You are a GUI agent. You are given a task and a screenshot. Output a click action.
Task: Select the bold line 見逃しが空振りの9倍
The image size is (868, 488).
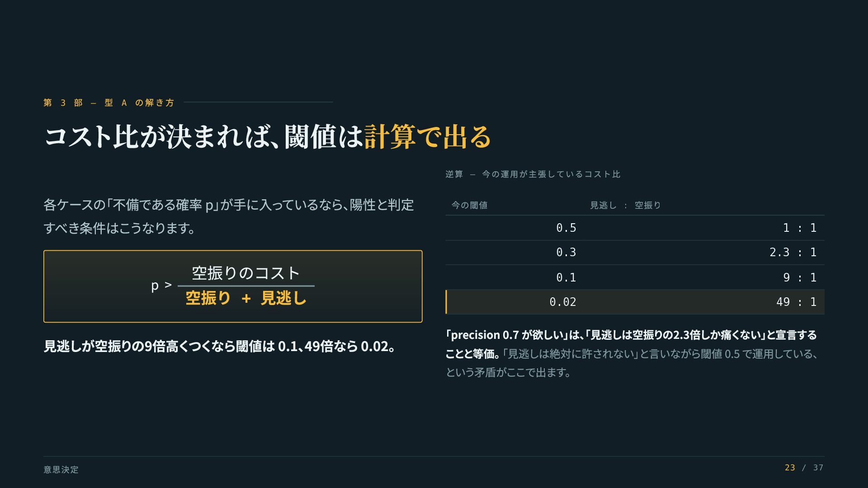pyautogui.click(x=220, y=346)
